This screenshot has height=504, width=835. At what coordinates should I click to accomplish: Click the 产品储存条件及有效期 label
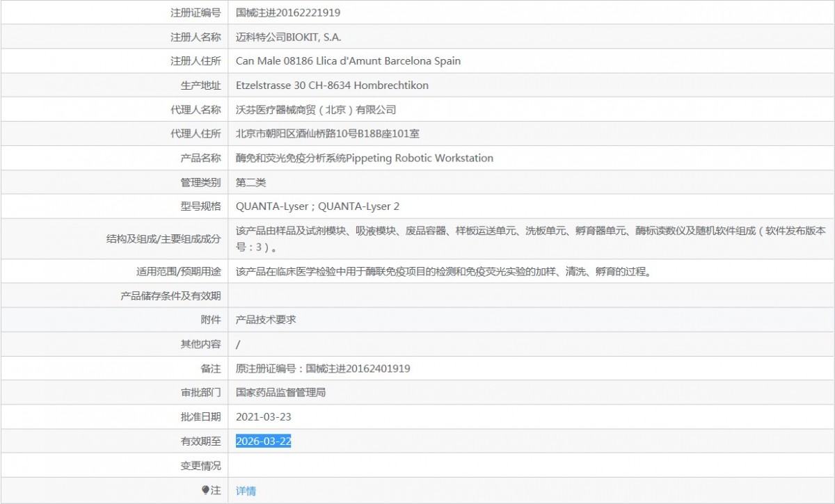click(170, 296)
